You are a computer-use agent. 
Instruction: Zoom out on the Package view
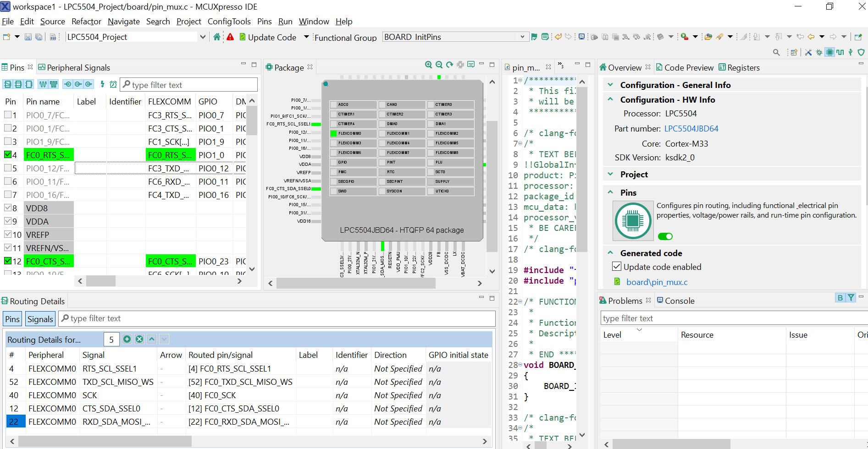(x=439, y=65)
